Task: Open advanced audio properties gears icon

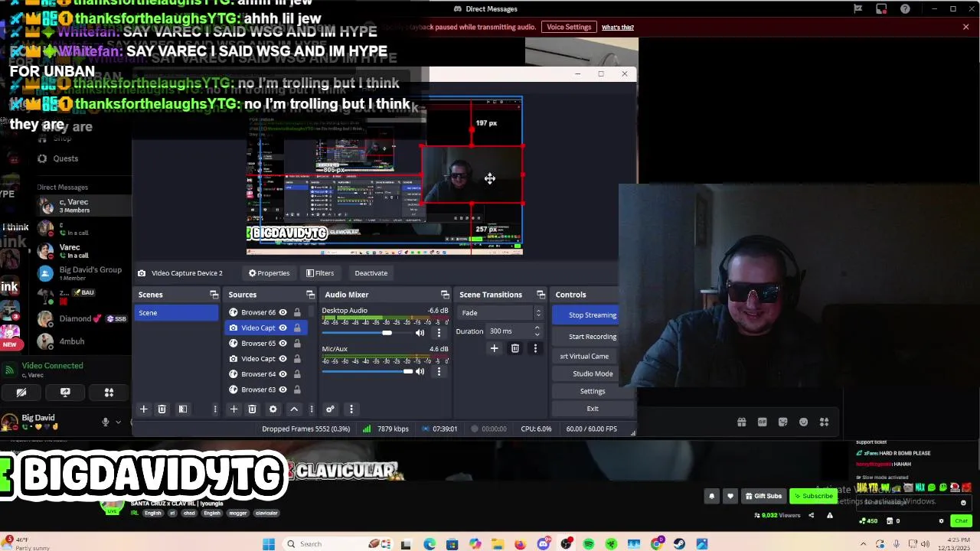Action: (x=330, y=409)
